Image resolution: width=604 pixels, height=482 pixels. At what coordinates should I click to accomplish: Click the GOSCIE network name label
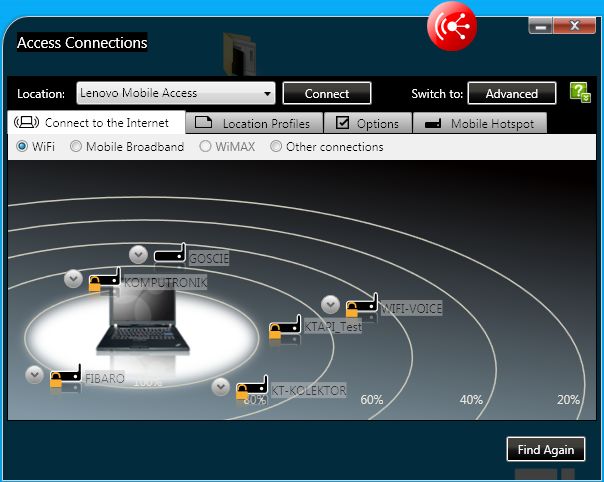pyautogui.click(x=209, y=258)
